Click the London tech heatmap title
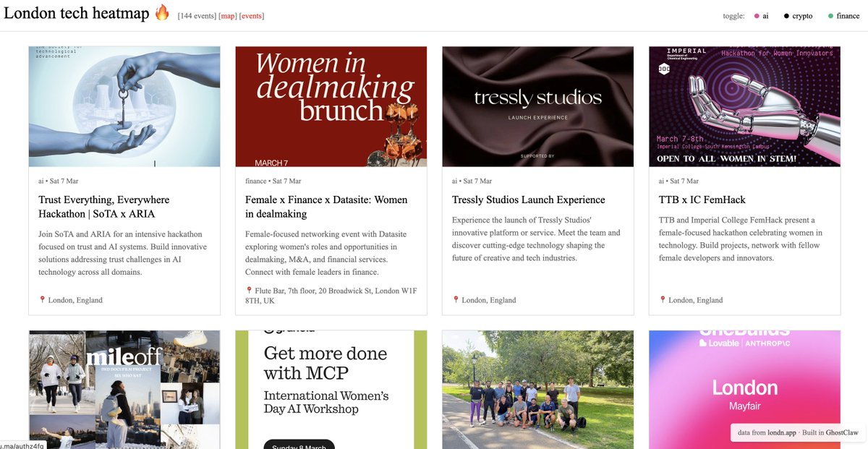This screenshot has height=449, width=868. point(77,13)
